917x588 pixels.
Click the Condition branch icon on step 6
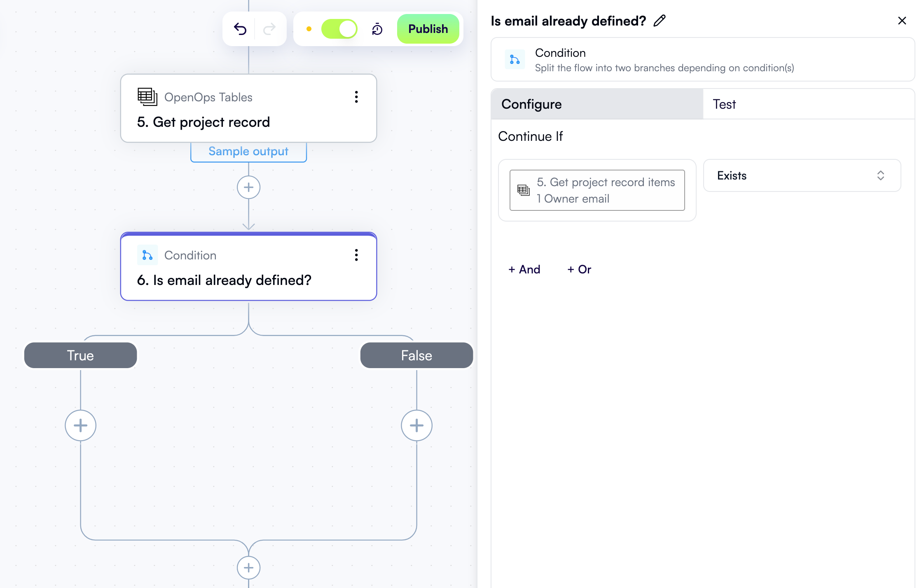(147, 255)
